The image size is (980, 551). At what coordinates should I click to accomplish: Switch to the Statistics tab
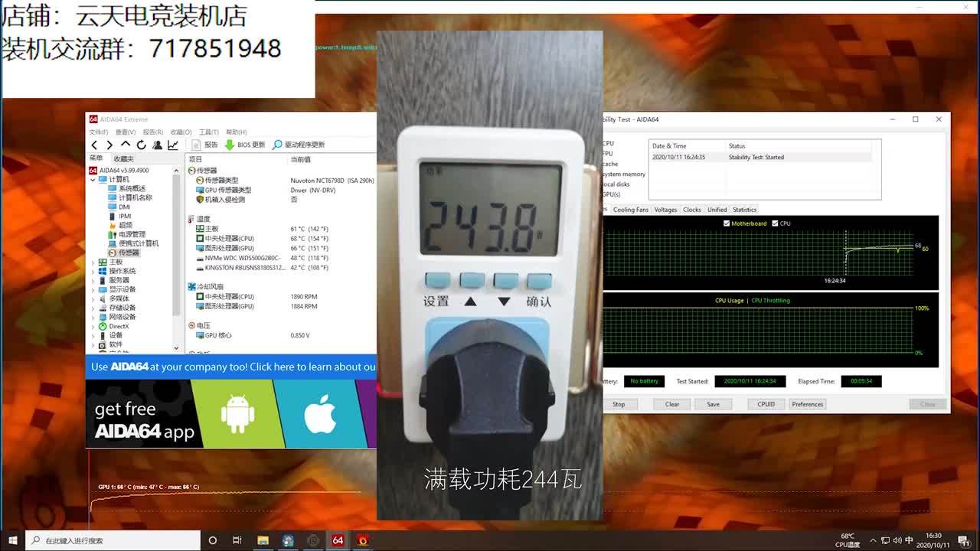(744, 210)
